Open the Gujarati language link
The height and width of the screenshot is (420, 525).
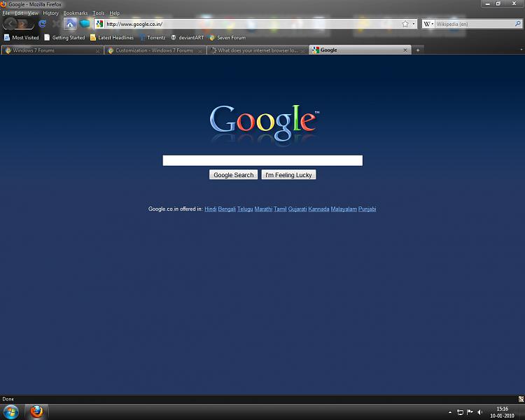[297, 209]
